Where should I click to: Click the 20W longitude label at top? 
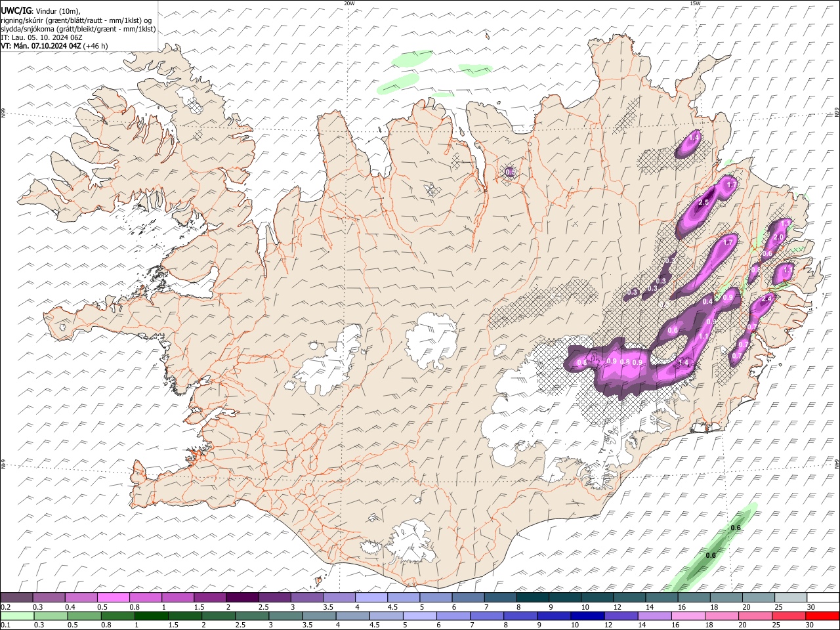(x=350, y=3)
